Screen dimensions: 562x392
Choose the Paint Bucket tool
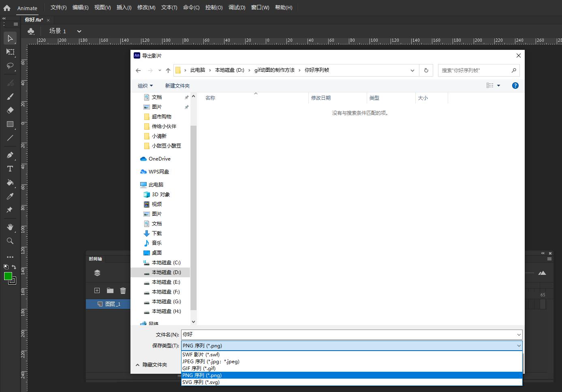tap(10, 183)
